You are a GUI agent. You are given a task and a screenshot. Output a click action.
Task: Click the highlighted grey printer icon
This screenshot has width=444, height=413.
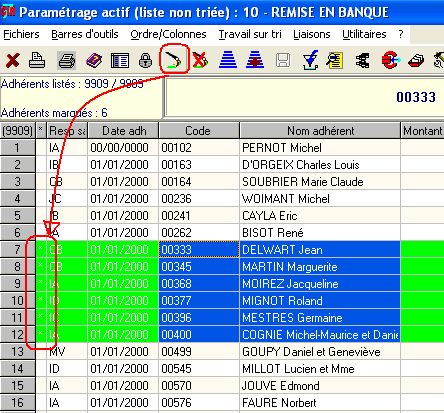(x=67, y=60)
